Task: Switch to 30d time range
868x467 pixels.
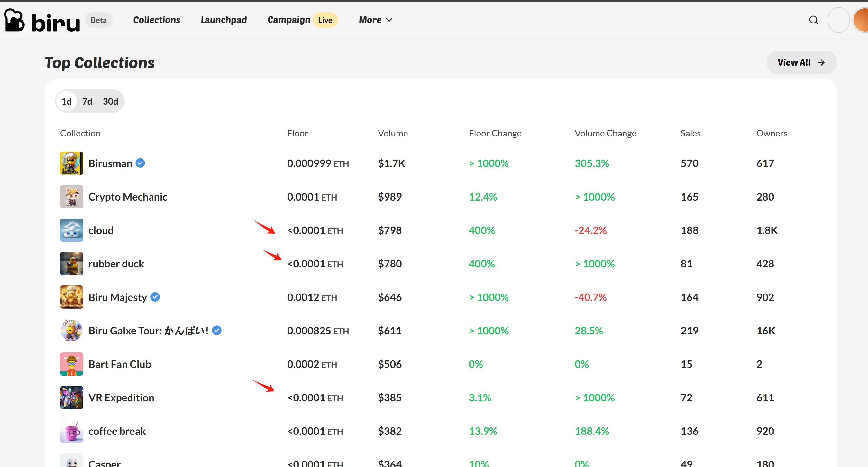Action: [110, 101]
